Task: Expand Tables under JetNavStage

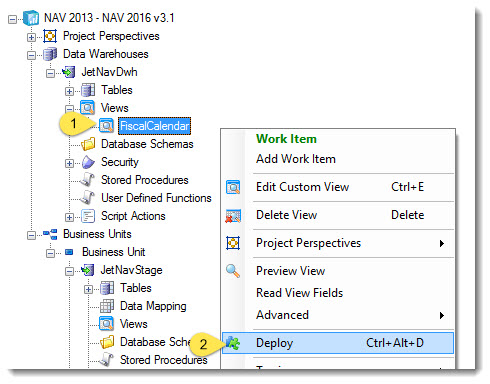Action: [88, 289]
